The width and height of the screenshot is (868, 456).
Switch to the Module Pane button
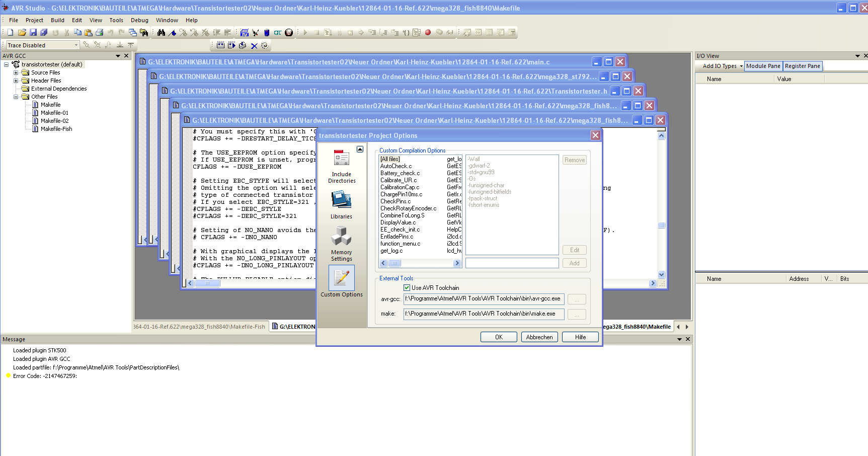tap(763, 66)
